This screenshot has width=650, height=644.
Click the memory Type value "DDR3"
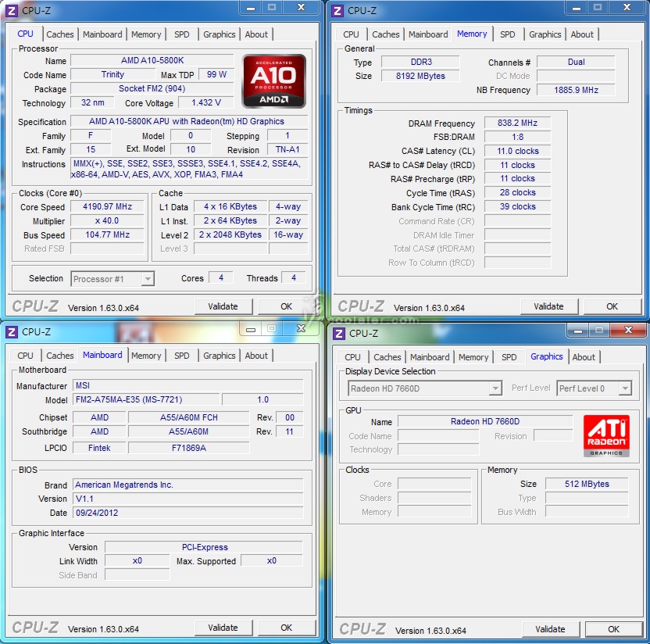421,63
